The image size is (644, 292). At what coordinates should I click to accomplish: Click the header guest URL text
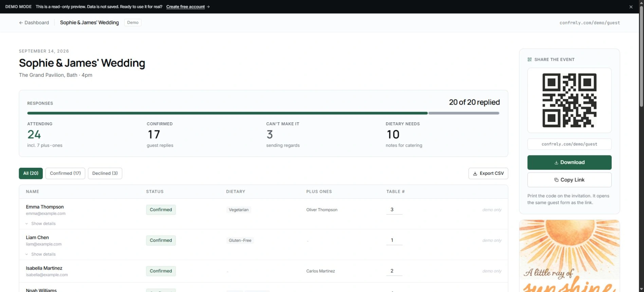(x=590, y=23)
